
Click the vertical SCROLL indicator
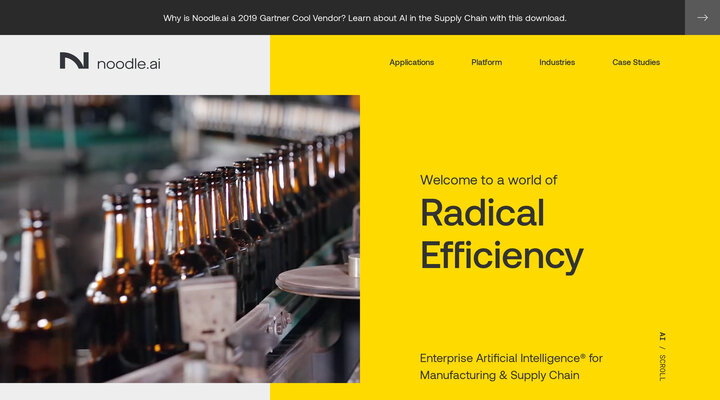pyautogui.click(x=661, y=367)
